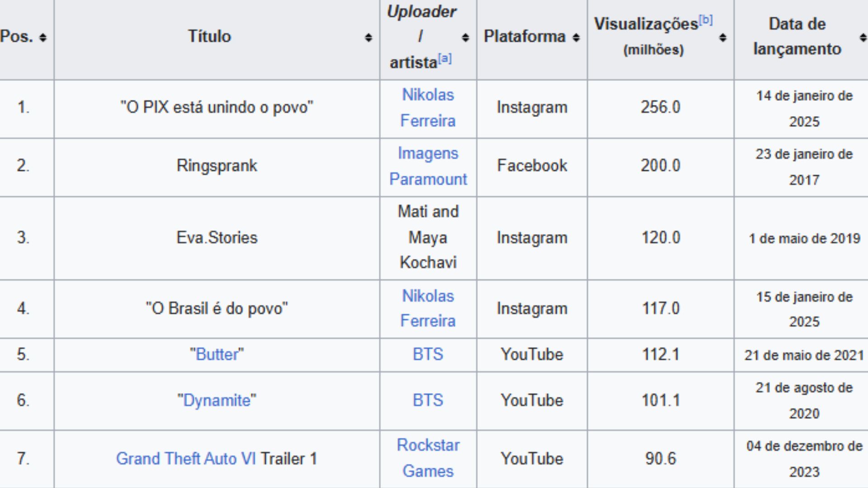868x488 pixels.
Task: Sort by Data de lançamento arrows
Action: pyautogui.click(x=863, y=38)
